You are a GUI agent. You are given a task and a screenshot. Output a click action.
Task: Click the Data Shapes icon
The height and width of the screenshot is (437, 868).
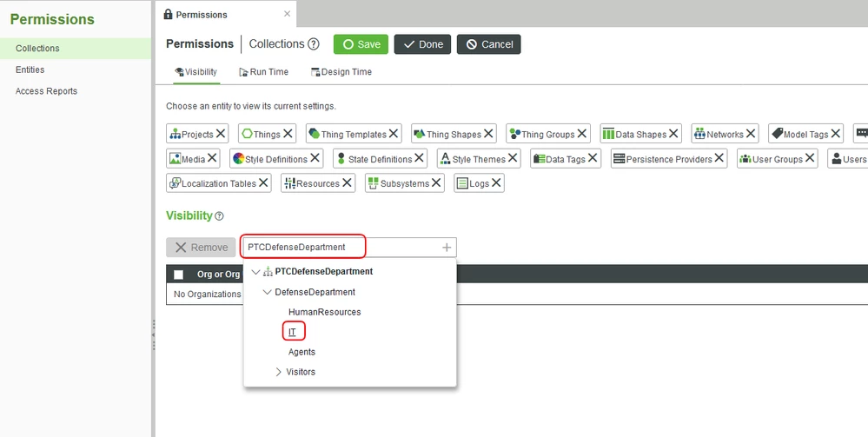(608, 134)
